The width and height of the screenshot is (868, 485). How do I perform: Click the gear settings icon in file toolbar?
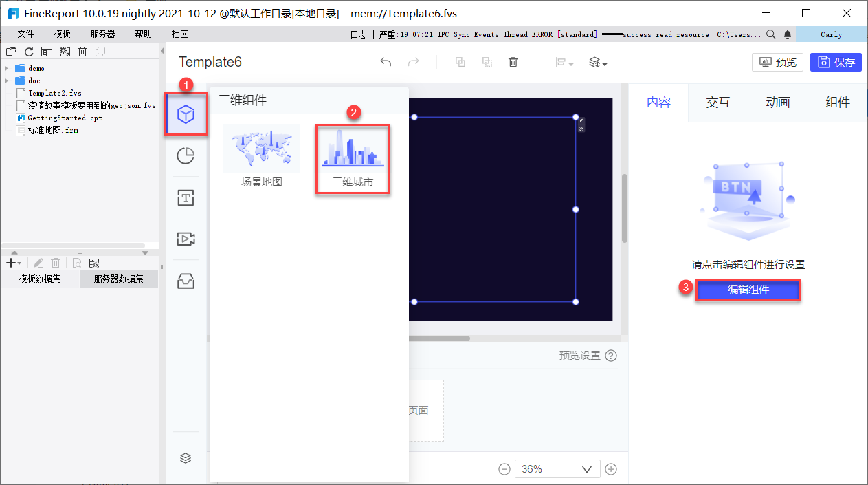pos(65,52)
